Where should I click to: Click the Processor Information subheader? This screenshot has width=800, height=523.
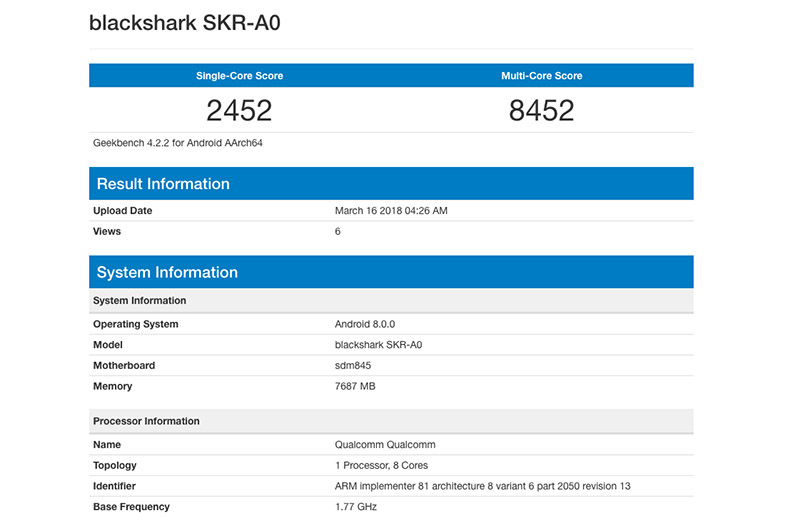pyautogui.click(x=391, y=421)
